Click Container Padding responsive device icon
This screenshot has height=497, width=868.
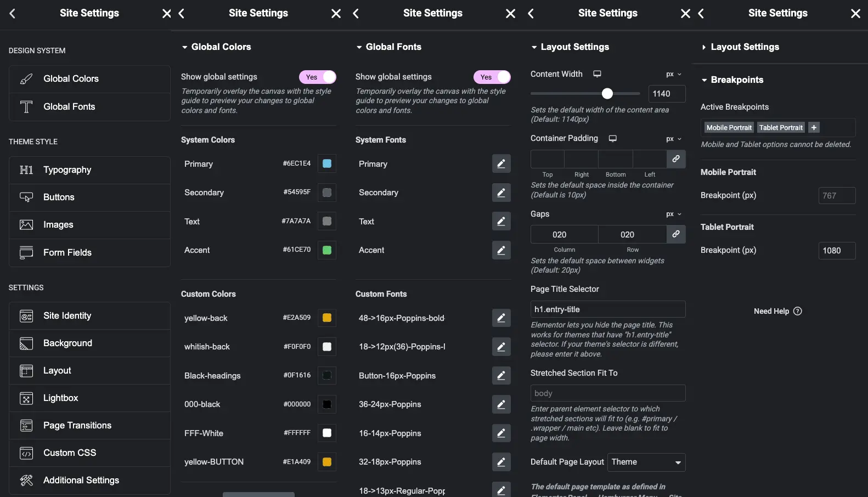[613, 138]
